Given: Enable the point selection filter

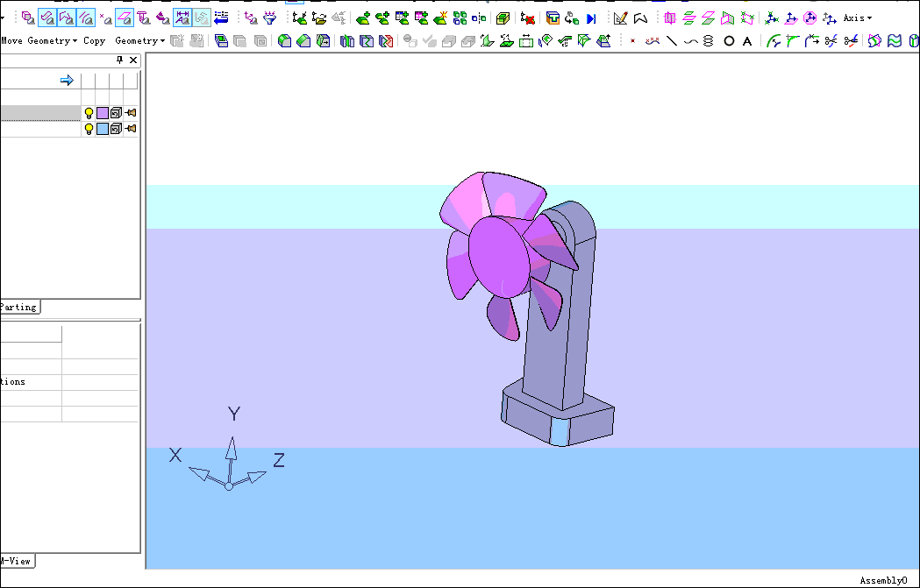Looking at the screenshot, I should click(105, 18).
